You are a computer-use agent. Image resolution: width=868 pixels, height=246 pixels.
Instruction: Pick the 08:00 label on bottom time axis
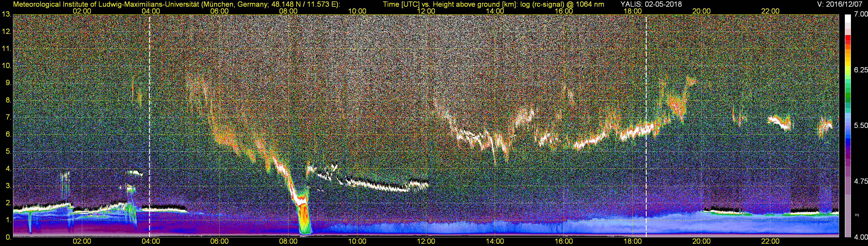288,241
